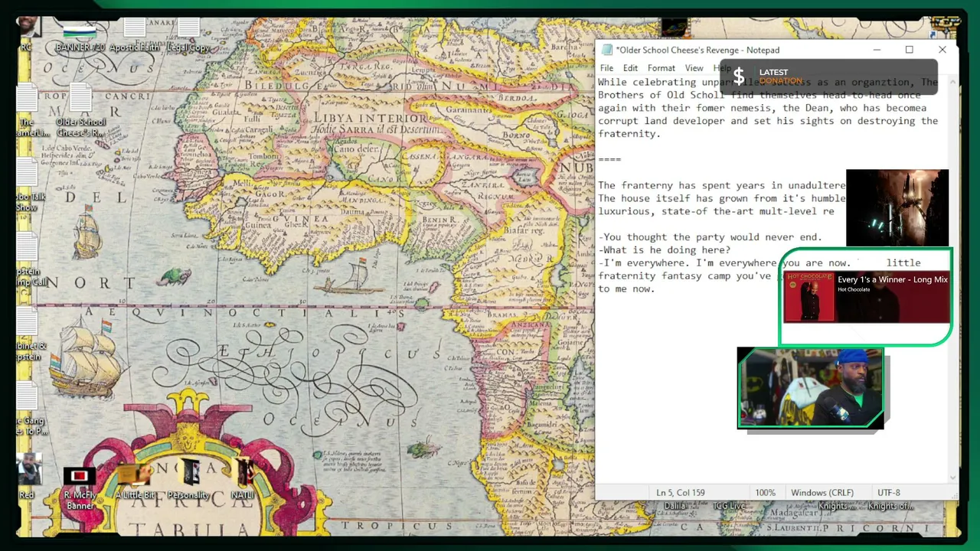Click the Notepad window title text

[697, 51]
